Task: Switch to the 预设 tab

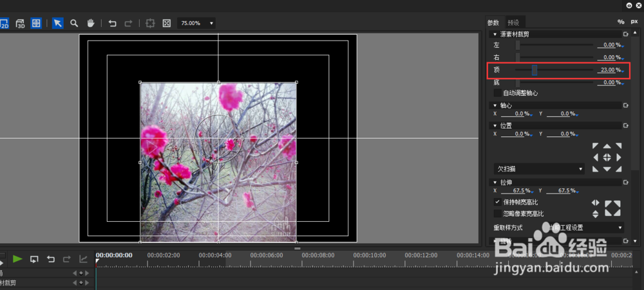Action: (513, 23)
